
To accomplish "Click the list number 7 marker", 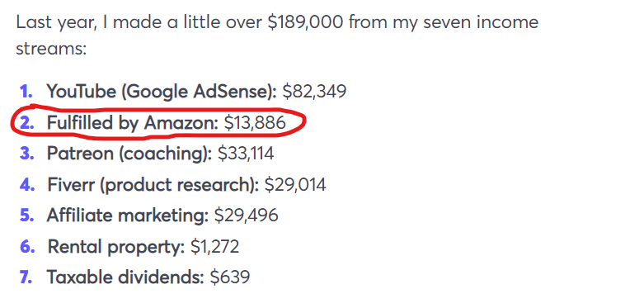I will pyautogui.click(x=26, y=277).
